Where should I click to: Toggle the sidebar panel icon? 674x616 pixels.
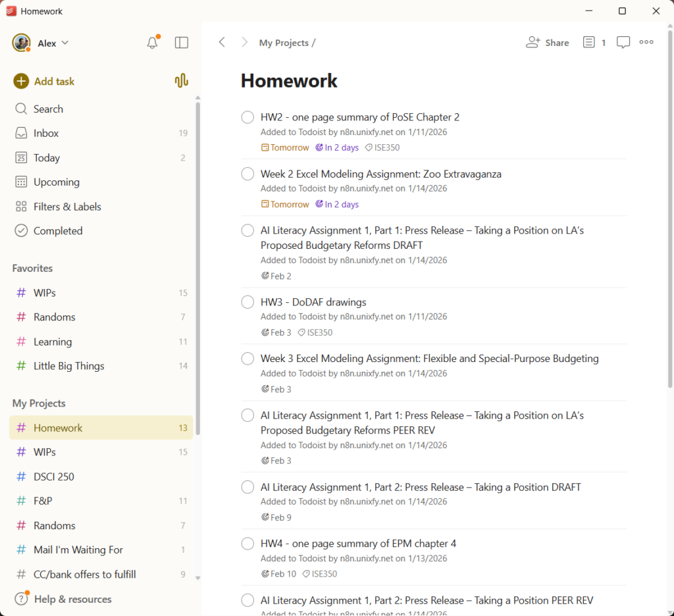182,43
